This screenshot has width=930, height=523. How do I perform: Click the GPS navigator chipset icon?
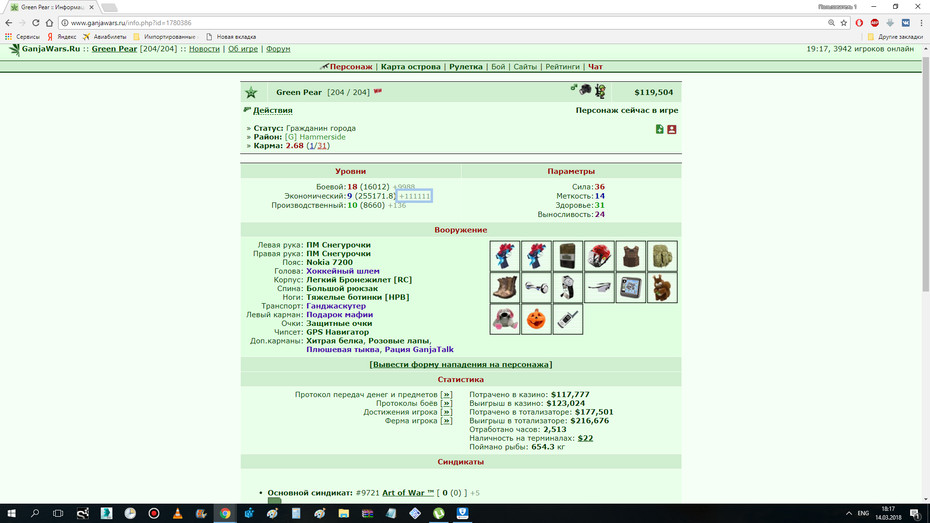(630, 288)
